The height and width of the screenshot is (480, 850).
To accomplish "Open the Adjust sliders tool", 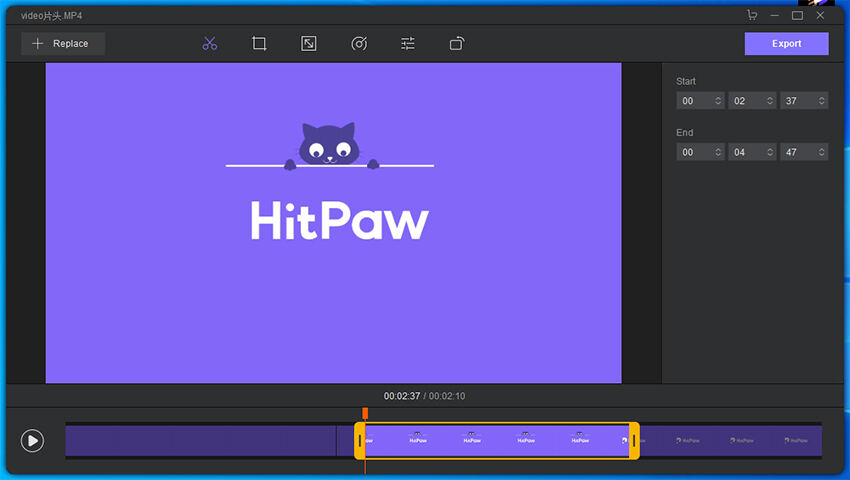I will 408,43.
